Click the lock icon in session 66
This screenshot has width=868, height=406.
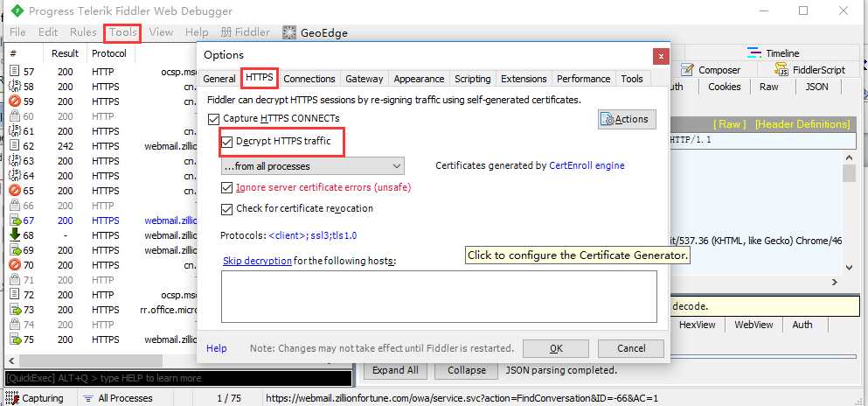tap(15, 206)
